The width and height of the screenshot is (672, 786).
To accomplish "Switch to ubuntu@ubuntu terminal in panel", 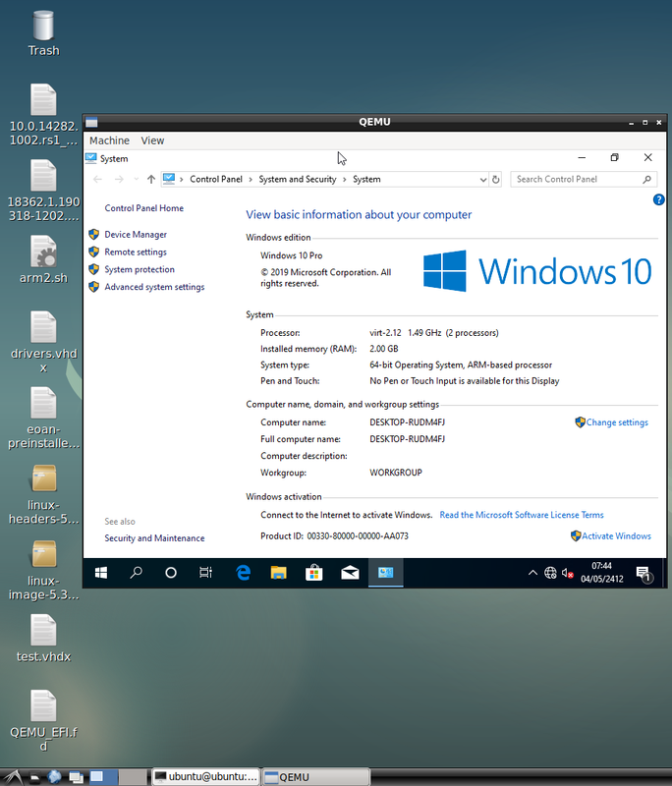I will [206, 777].
